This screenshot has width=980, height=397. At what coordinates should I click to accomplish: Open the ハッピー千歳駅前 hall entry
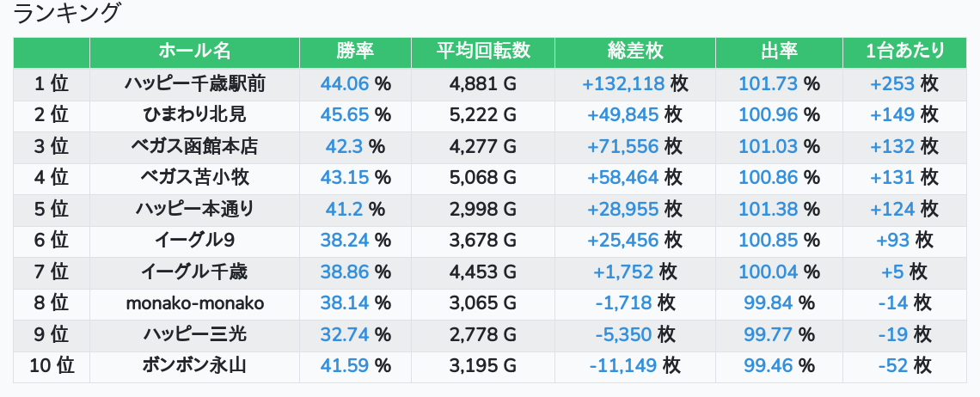(x=194, y=83)
